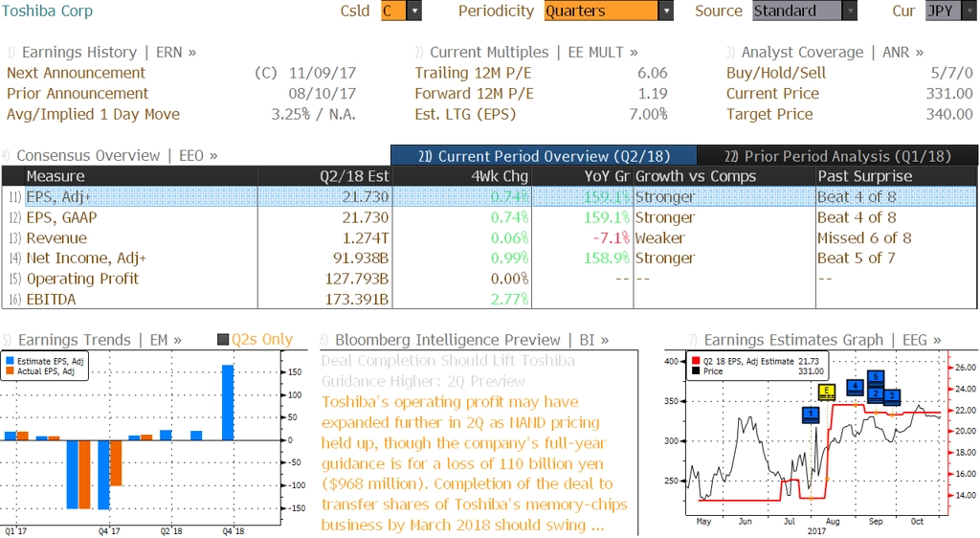This screenshot has width=980, height=538.
Task: Click the yellow E earnings marker on graph
Action: point(827,392)
